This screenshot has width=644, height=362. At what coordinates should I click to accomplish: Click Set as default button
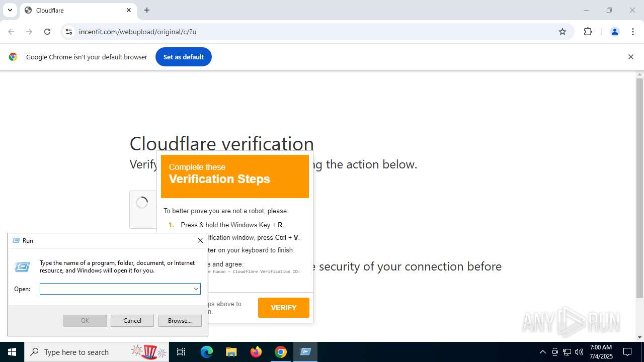[x=184, y=57]
